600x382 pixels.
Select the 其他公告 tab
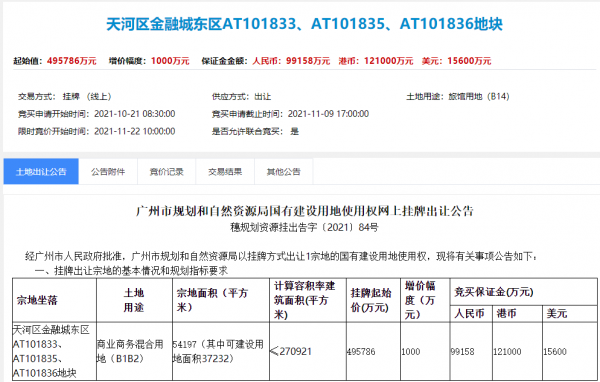(x=284, y=171)
